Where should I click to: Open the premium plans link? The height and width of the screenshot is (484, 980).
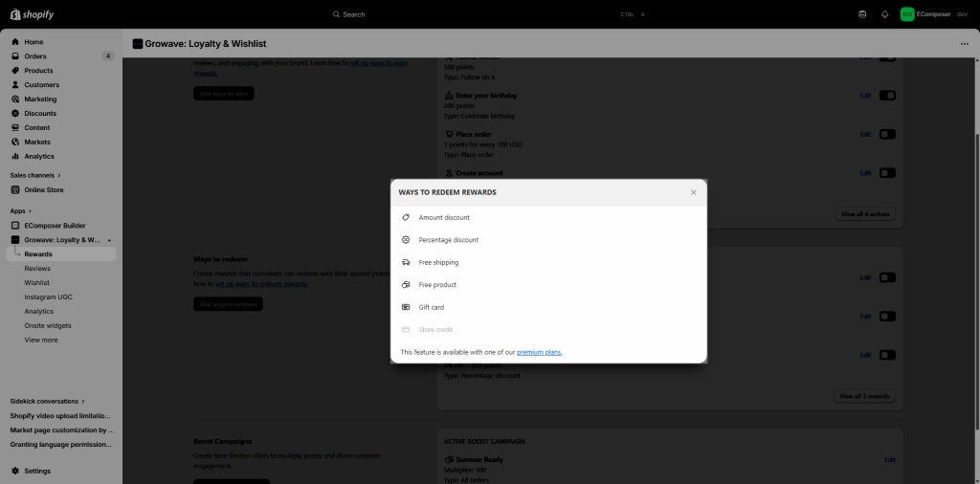pos(539,352)
